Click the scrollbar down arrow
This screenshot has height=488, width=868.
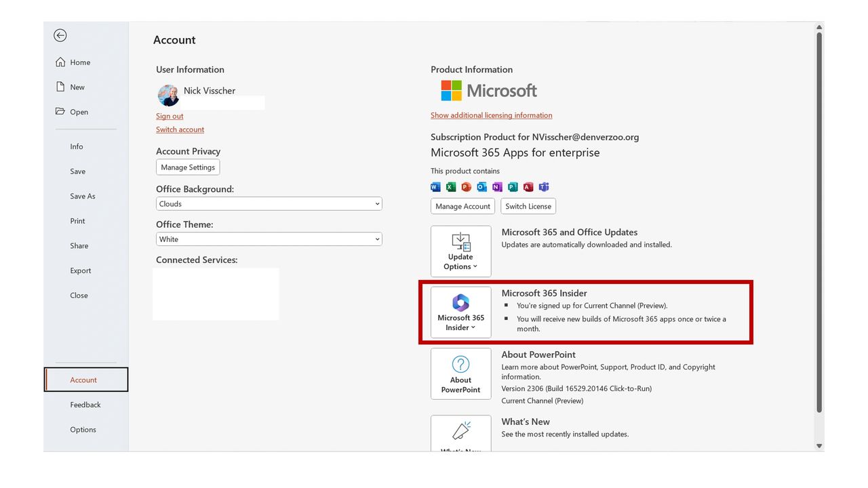pyautogui.click(x=819, y=446)
